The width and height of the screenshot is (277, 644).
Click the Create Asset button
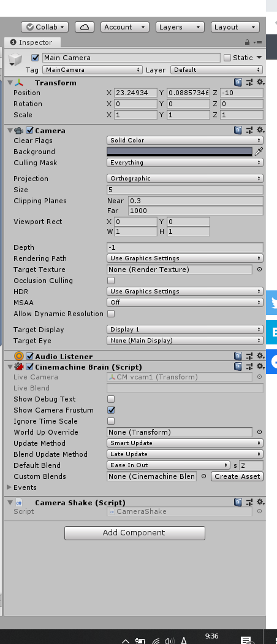pos(237,476)
